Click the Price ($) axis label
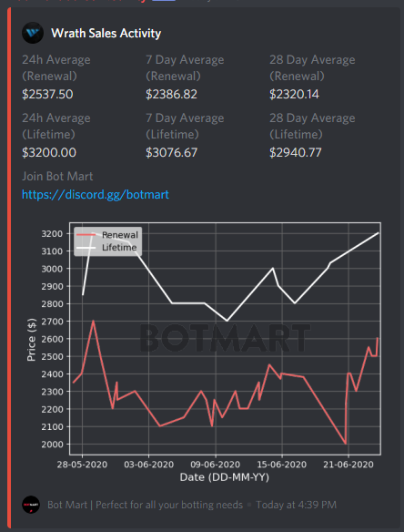 coord(31,340)
